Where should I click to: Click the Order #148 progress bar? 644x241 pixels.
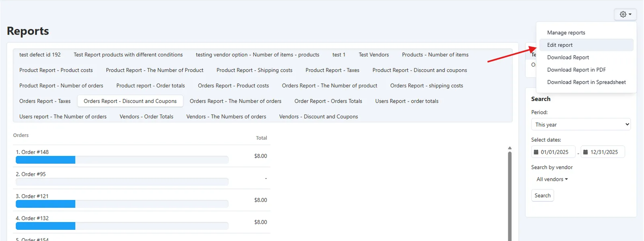pos(122,160)
